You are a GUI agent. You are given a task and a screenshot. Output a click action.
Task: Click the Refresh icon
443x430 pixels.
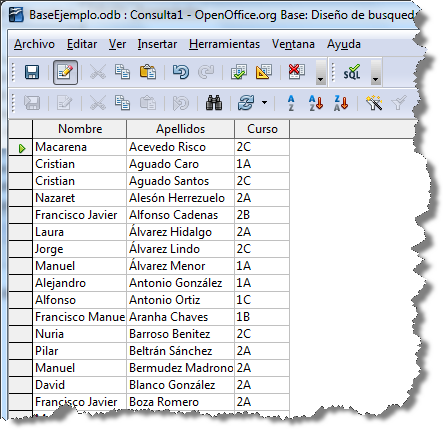[x=246, y=103]
